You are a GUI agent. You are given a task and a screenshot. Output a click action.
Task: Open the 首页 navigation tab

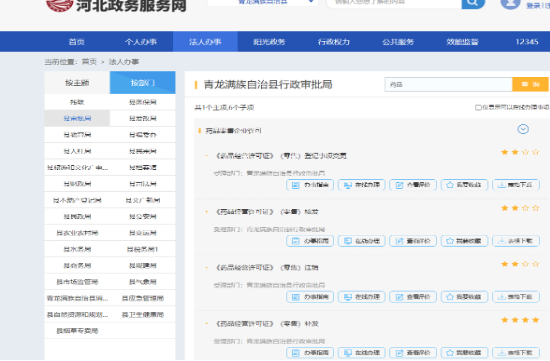pyautogui.click(x=76, y=42)
